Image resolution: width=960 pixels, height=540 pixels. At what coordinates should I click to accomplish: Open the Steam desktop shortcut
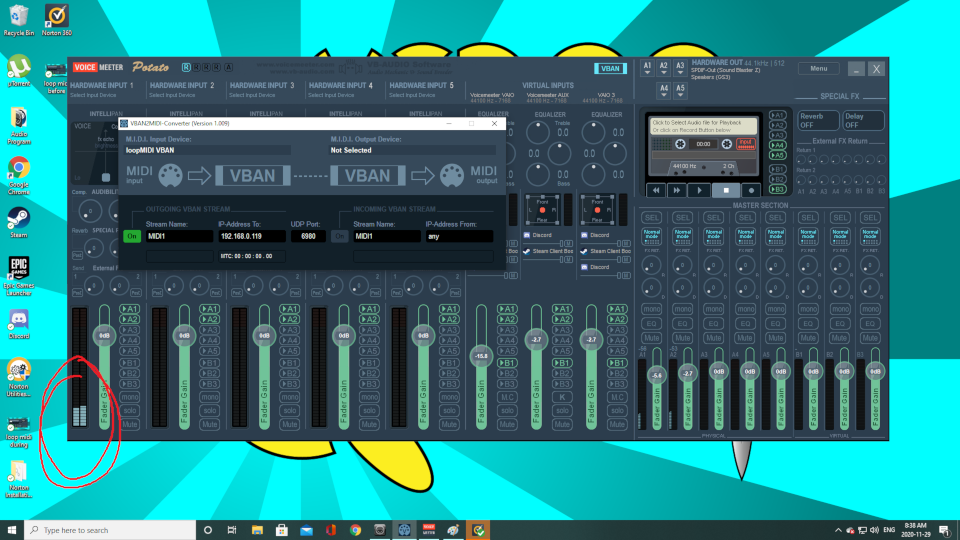pos(18,222)
